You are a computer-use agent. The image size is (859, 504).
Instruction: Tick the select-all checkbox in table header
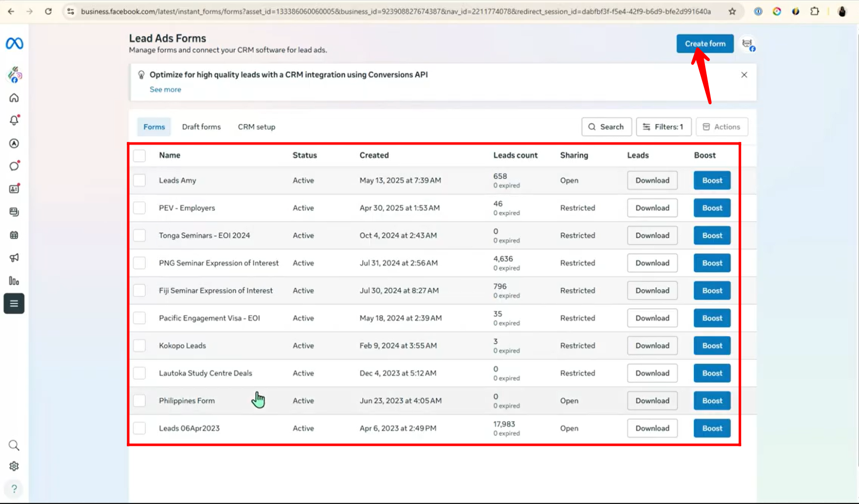[x=139, y=156]
